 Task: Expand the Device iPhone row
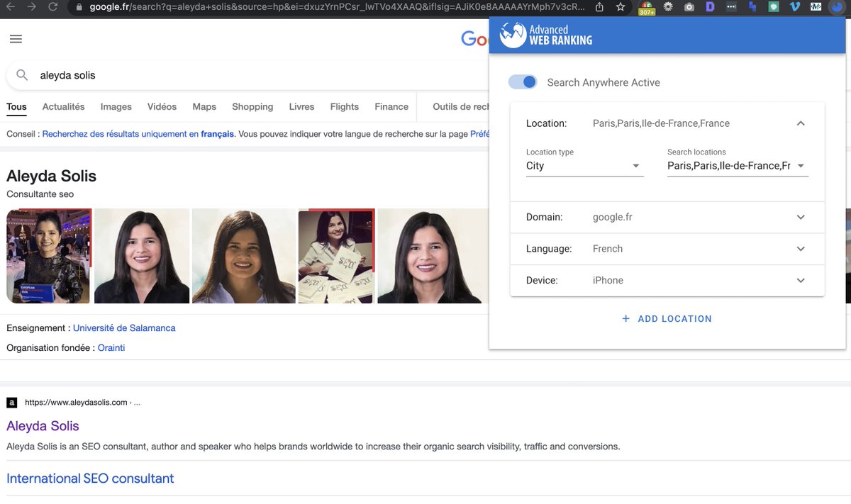[667, 280]
